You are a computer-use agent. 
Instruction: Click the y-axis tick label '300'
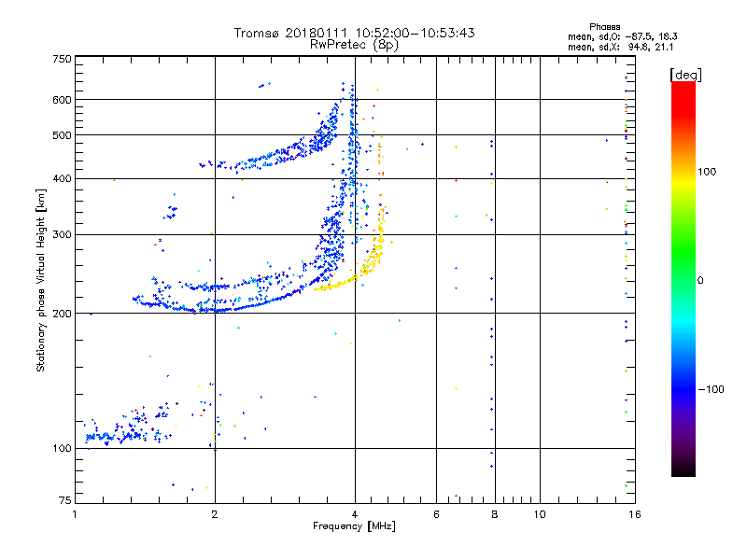coord(62,235)
